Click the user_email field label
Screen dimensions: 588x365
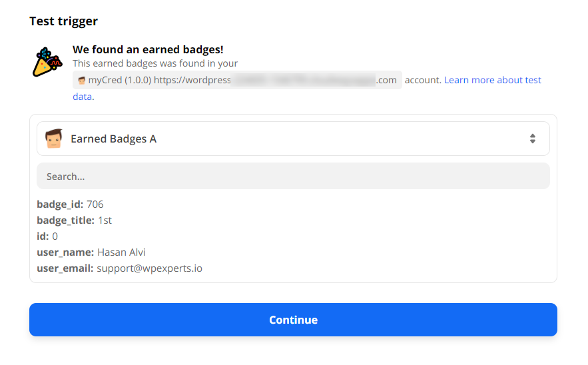tap(65, 268)
